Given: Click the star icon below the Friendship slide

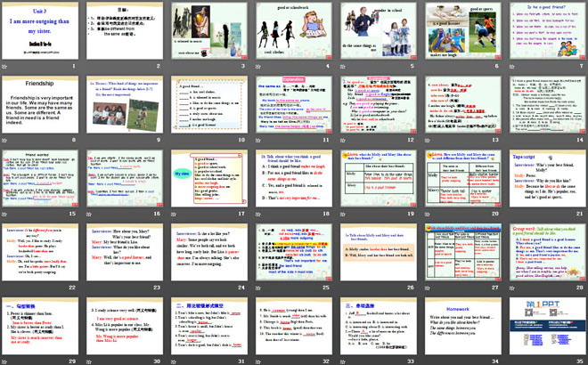Looking at the screenshot, I should click(x=5, y=140).
